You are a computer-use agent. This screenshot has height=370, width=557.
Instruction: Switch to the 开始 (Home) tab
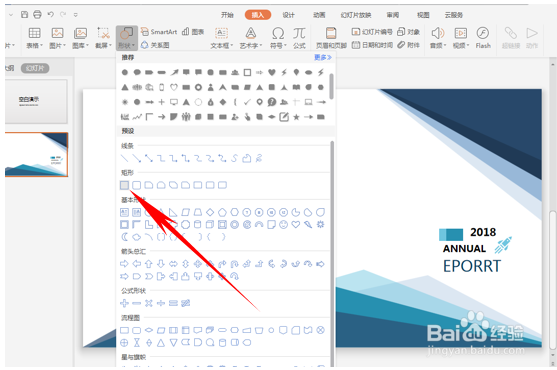[227, 15]
